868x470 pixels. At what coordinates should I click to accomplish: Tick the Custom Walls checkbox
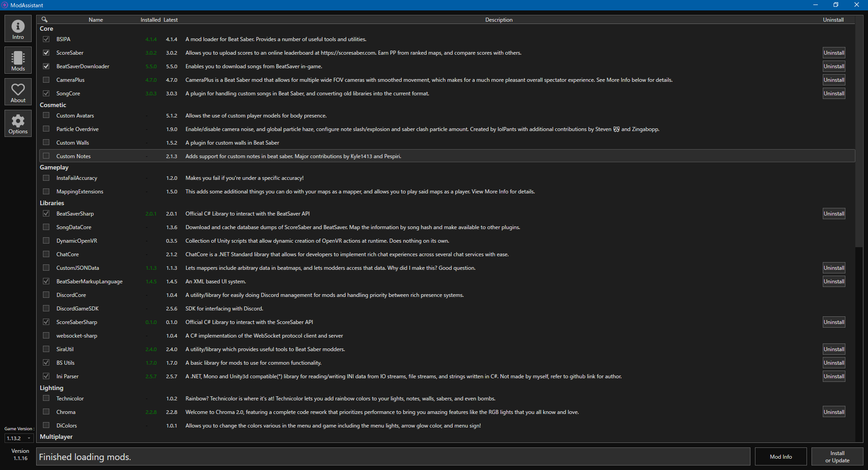click(x=46, y=142)
